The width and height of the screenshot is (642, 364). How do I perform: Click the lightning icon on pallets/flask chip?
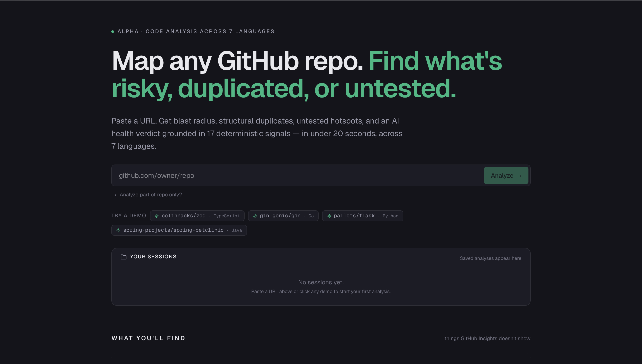click(329, 216)
